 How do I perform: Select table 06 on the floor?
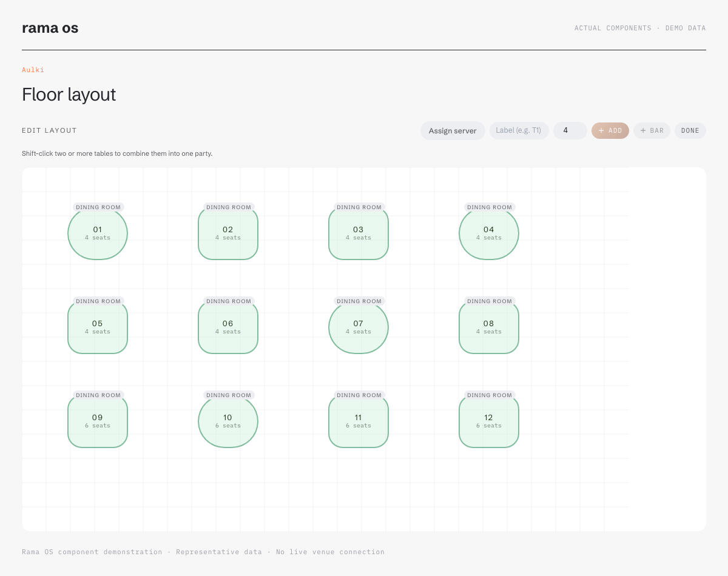pyautogui.click(x=228, y=327)
